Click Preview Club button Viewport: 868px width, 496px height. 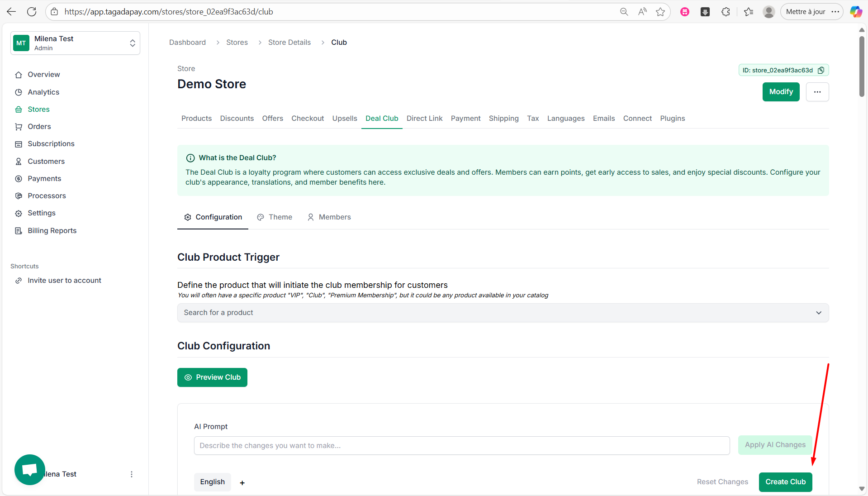click(212, 377)
